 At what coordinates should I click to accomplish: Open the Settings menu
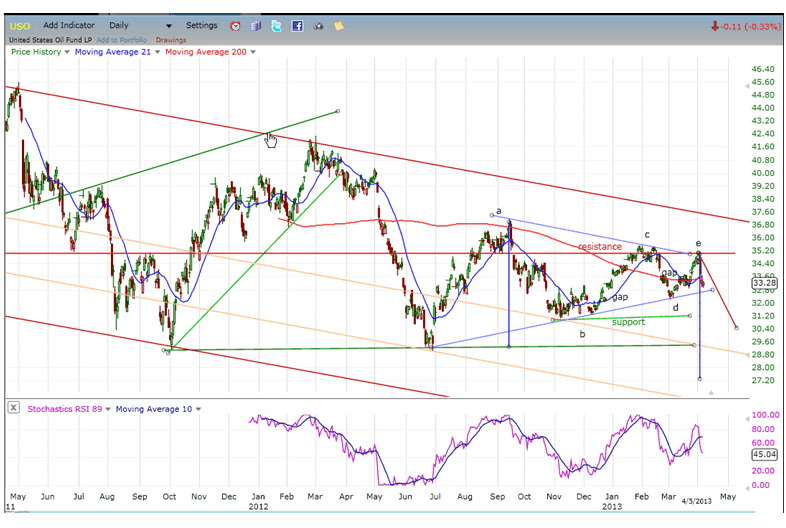(201, 25)
